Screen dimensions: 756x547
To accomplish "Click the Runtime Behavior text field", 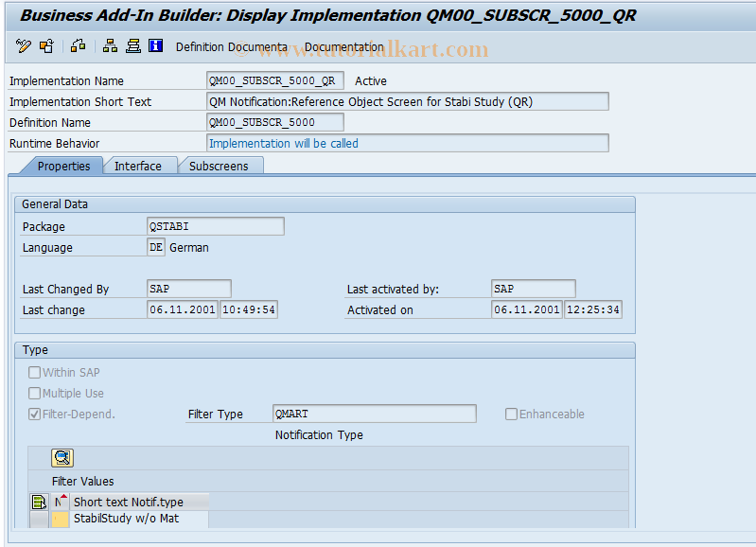I will [x=408, y=143].
